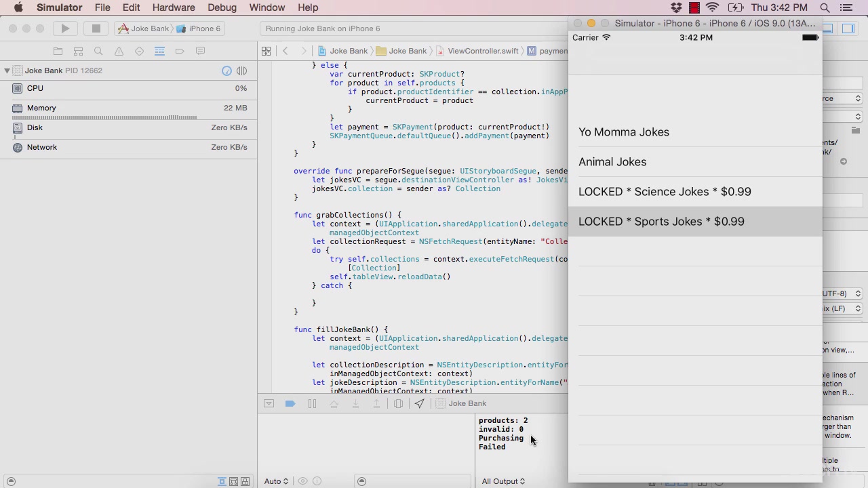Screen dimensions: 868x488
Task: Go forward in editor history
Action: [303, 51]
